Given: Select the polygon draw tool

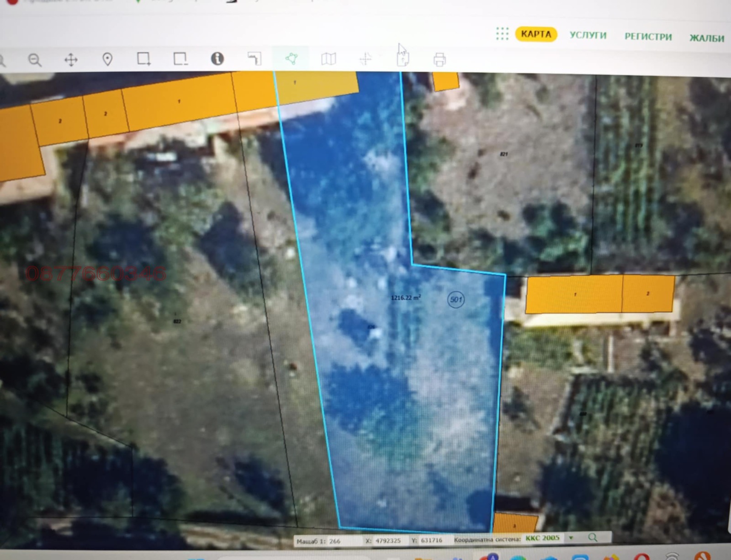Looking at the screenshot, I should pyautogui.click(x=291, y=58).
